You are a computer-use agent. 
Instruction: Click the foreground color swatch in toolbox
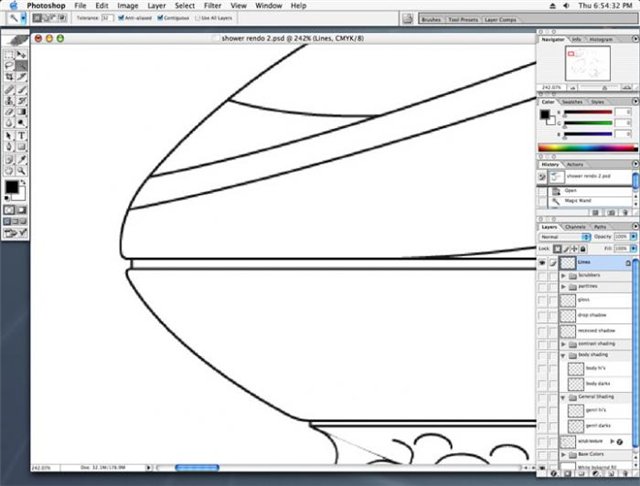11,187
